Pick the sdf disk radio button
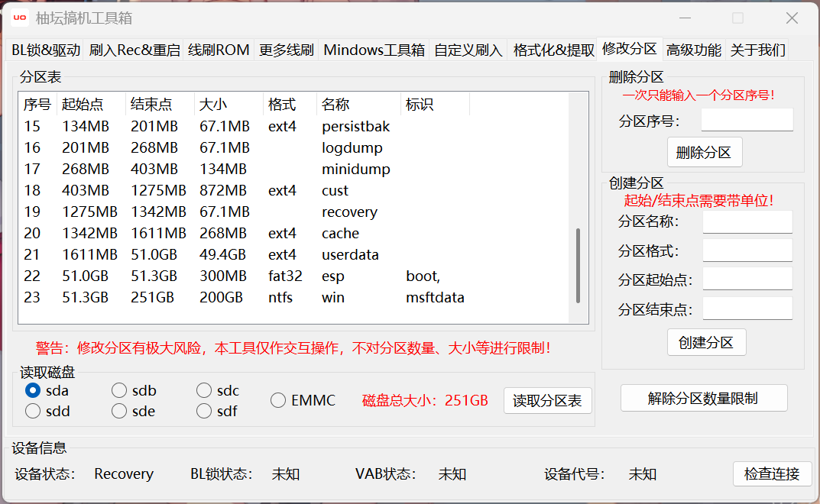This screenshot has width=820, height=504. 204,411
